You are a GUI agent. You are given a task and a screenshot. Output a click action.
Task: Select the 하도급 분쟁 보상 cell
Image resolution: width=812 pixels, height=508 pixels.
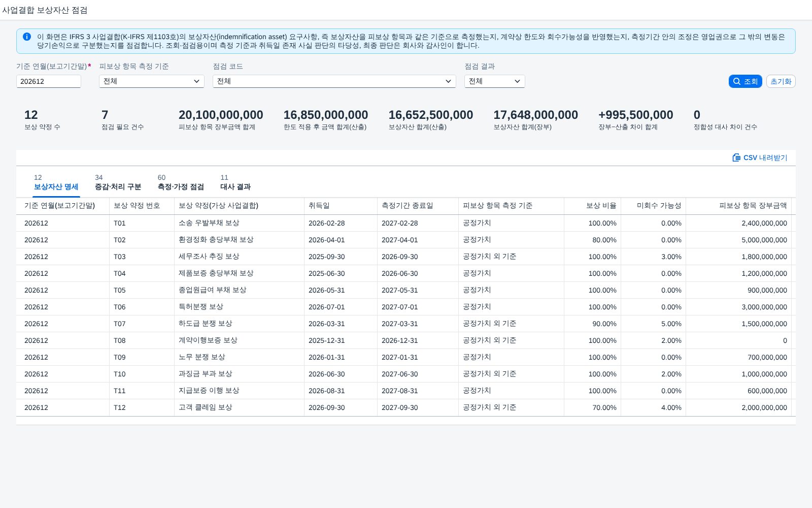240,324
